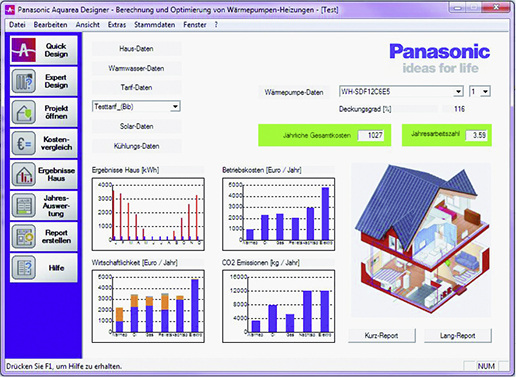Open Kostenvergleich euro icon
Screen dimensions: 516x377
(x=24, y=143)
